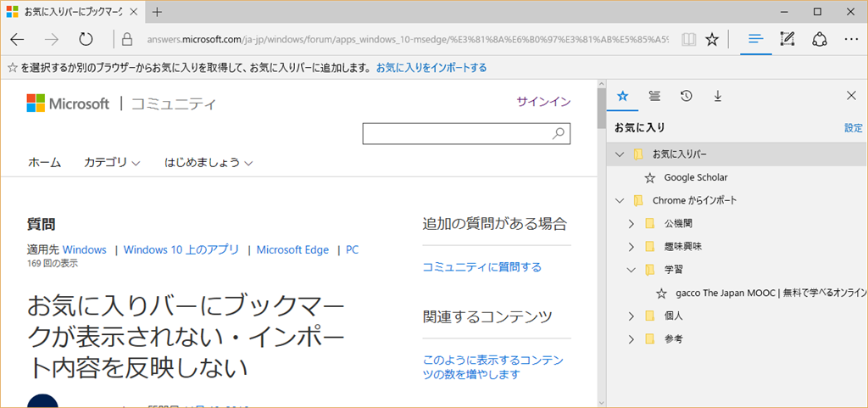The width and height of the screenshot is (868, 408).
Task: Go back to the previous page
Action: 18,39
